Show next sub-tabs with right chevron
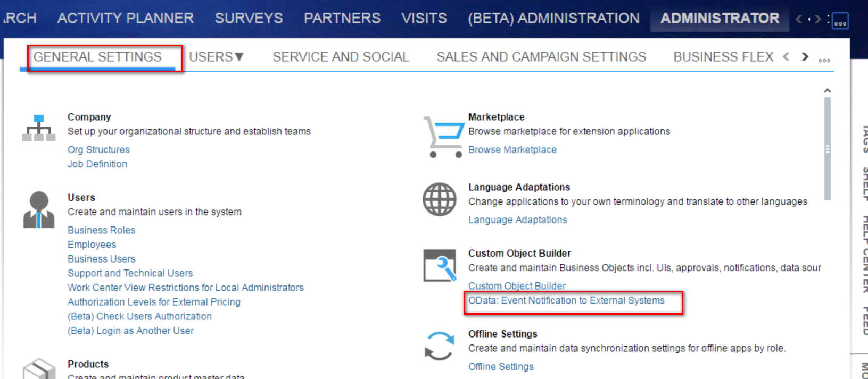868x379 pixels. 805,57
